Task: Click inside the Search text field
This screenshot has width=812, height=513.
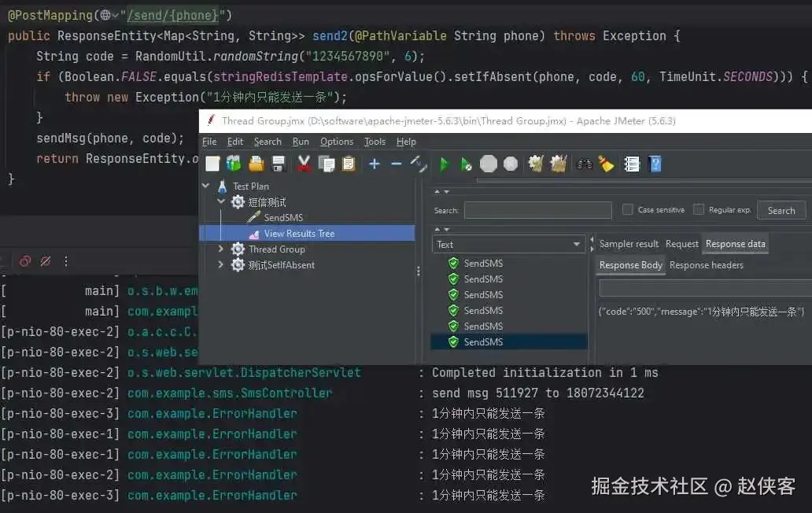Action: point(538,210)
